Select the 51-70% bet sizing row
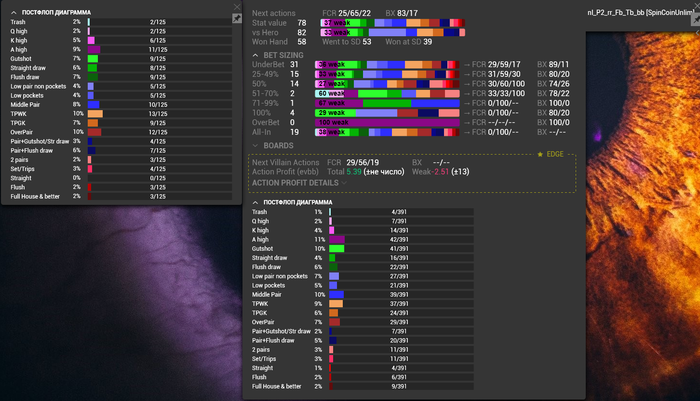Viewport: 700px width, 401px height. pos(411,93)
